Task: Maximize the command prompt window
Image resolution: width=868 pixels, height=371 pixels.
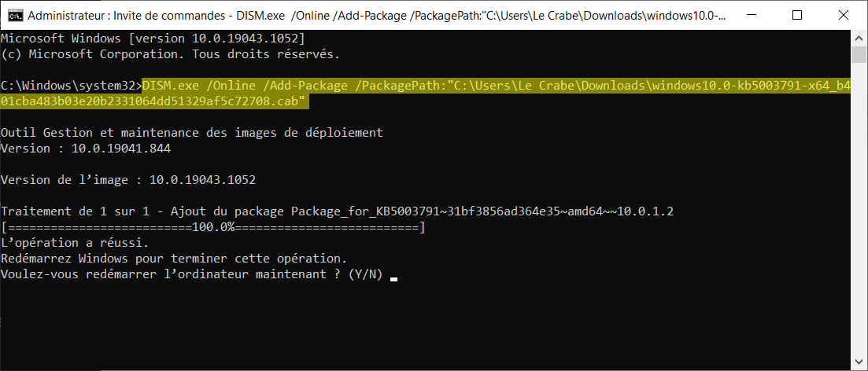Action: tap(796, 16)
